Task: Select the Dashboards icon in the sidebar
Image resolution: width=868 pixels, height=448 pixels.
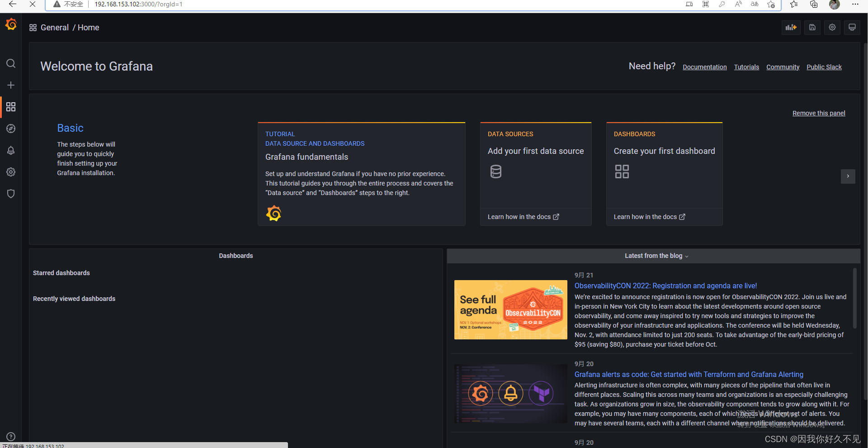Action: [11, 107]
